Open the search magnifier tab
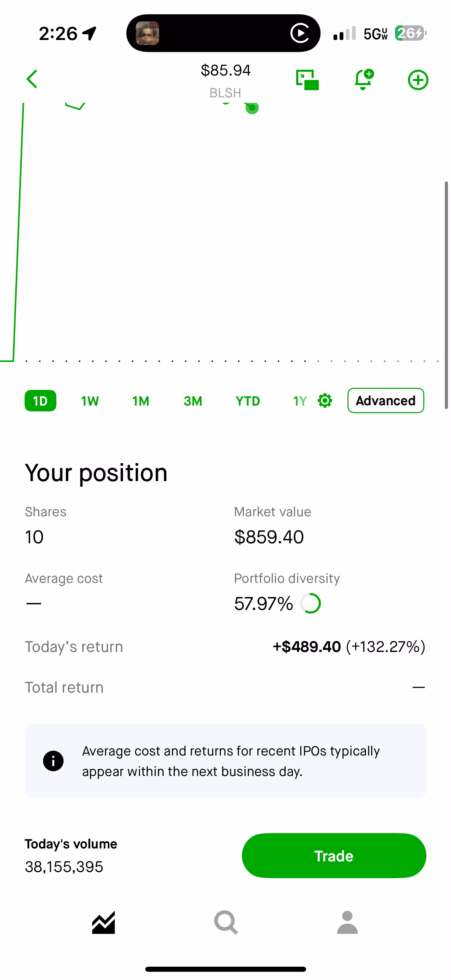 tap(226, 923)
